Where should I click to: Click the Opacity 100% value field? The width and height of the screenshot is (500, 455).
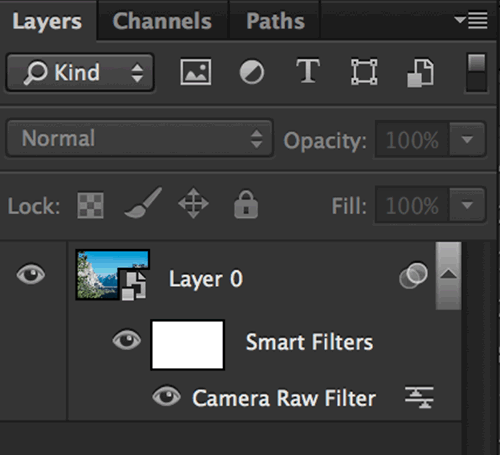point(412,140)
